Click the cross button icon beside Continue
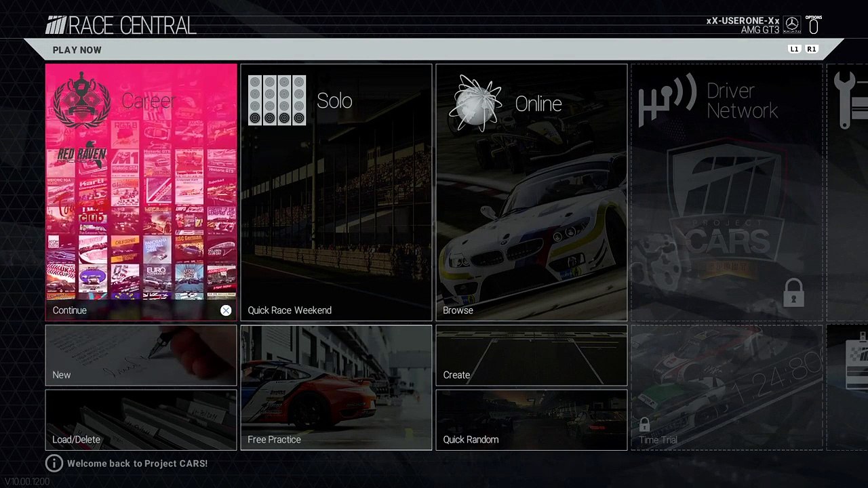The height and width of the screenshot is (488, 868). point(226,310)
